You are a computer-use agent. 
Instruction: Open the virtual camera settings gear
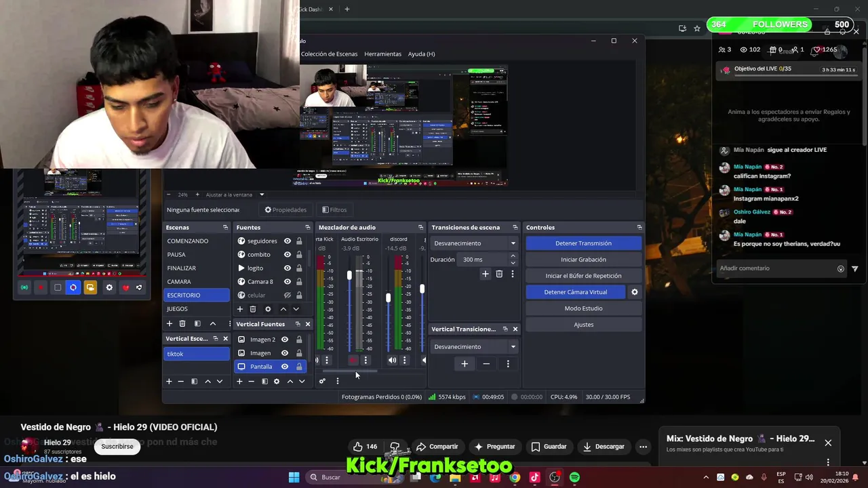pos(635,292)
